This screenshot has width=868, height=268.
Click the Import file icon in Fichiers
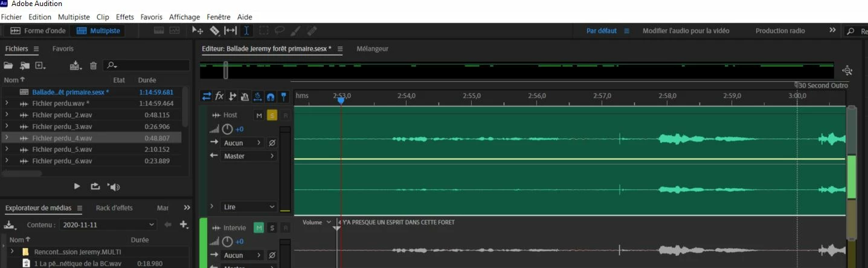(x=25, y=65)
